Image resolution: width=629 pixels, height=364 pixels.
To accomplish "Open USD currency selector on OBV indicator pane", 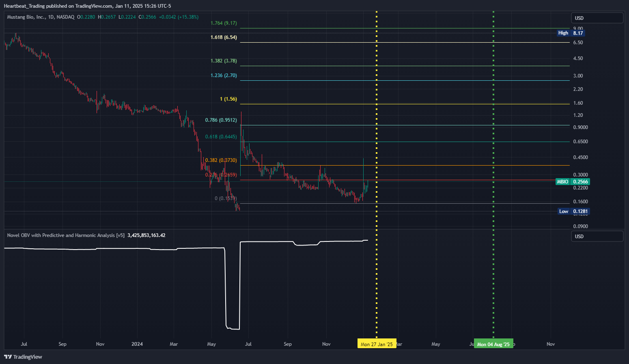I will [x=597, y=236].
